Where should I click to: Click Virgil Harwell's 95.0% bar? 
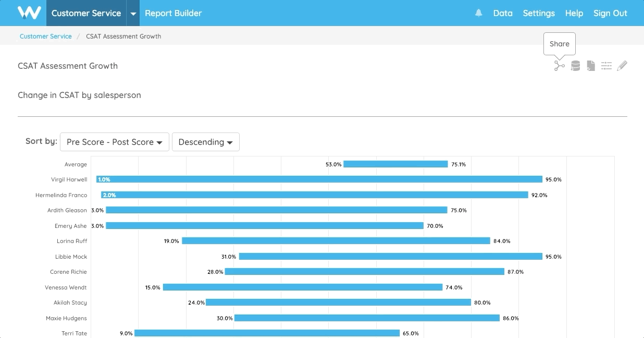(318, 179)
